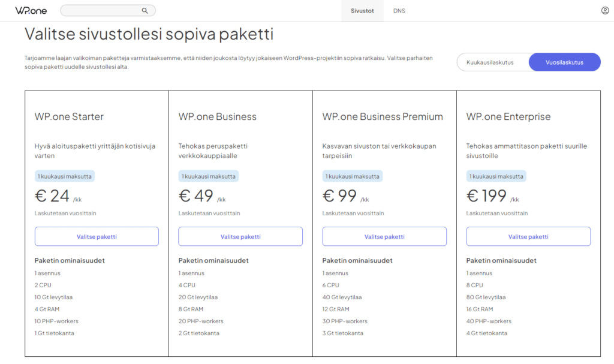Choose the WP.one Business package
The width and height of the screenshot is (614, 364).
tap(240, 236)
